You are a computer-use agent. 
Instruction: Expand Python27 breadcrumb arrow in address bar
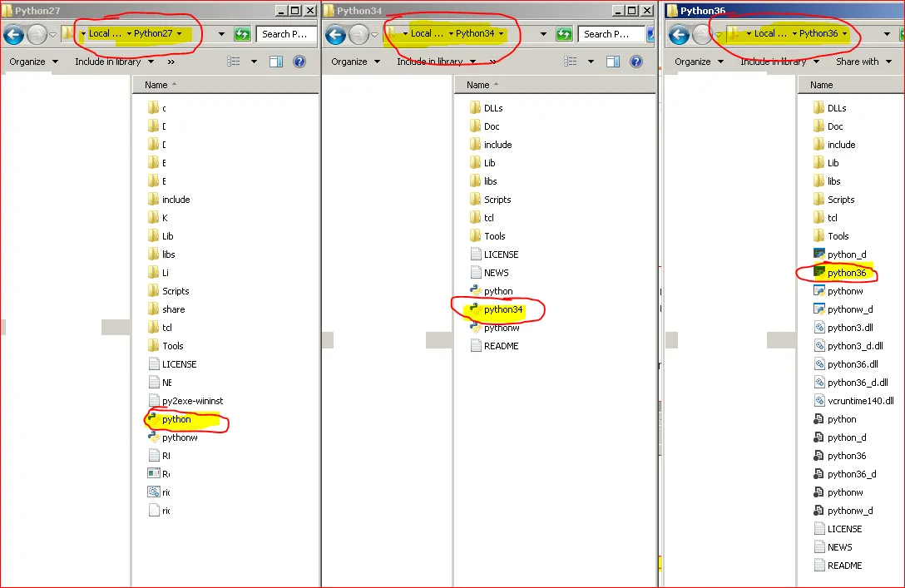[180, 33]
